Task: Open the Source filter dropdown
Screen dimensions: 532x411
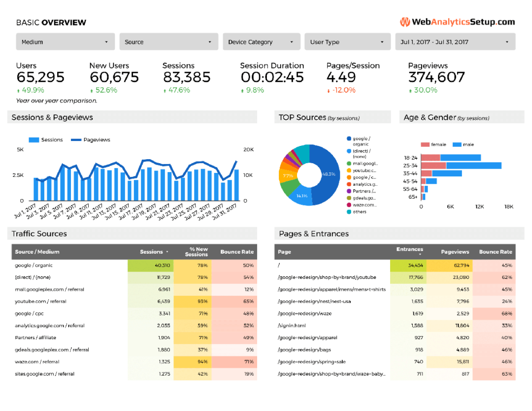Action: pyautogui.click(x=168, y=41)
